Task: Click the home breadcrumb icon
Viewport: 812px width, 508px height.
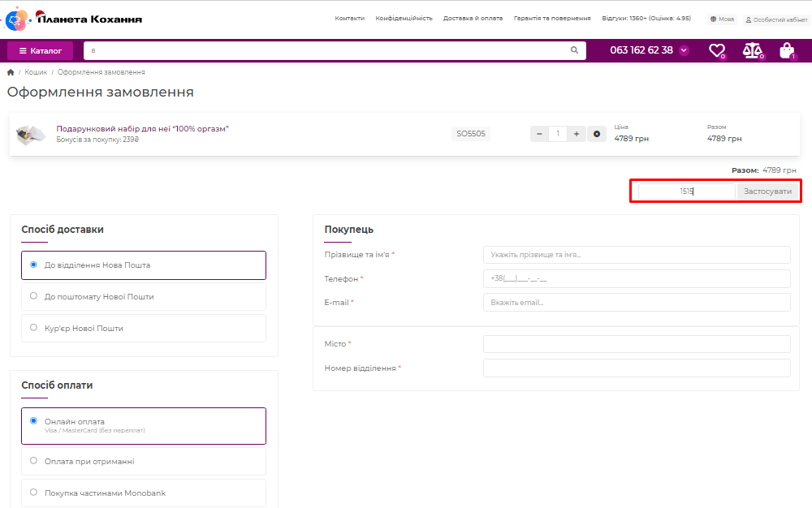Action: 11,72
